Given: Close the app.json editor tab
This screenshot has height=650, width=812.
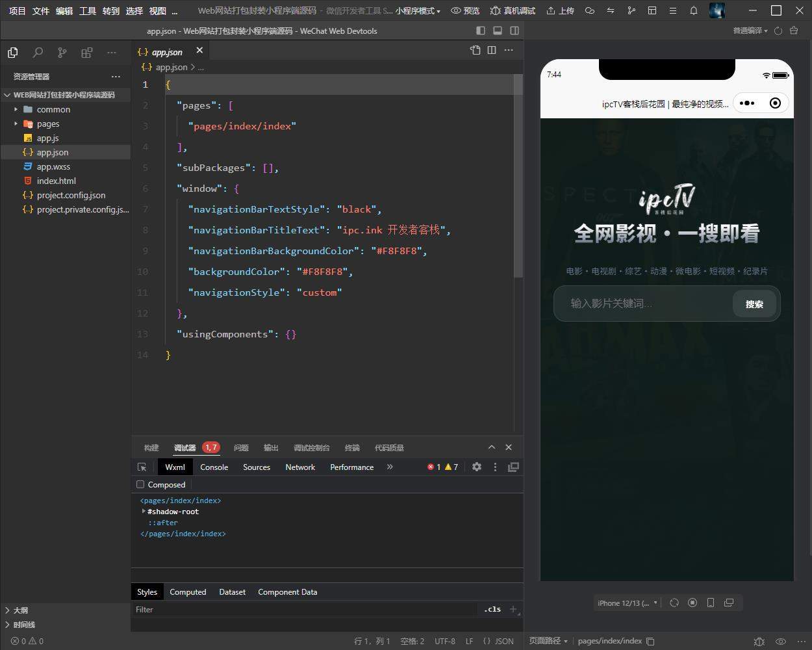Looking at the screenshot, I should [199, 50].
